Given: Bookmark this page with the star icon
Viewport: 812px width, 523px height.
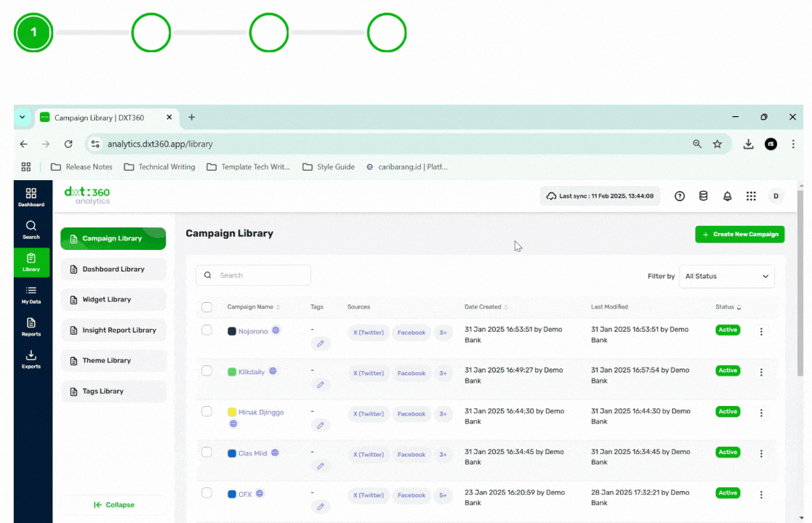Looking at the screenshot, I should click(x=717, y=144).
